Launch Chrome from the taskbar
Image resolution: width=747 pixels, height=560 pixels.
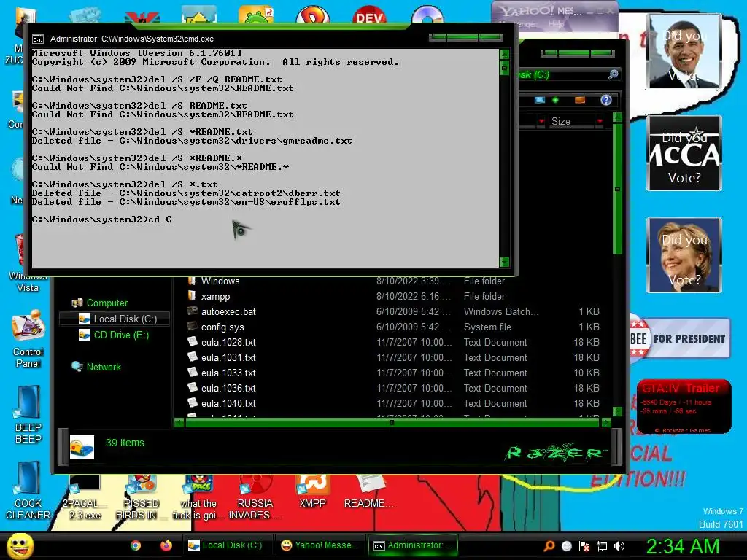[x=136, y=545]
